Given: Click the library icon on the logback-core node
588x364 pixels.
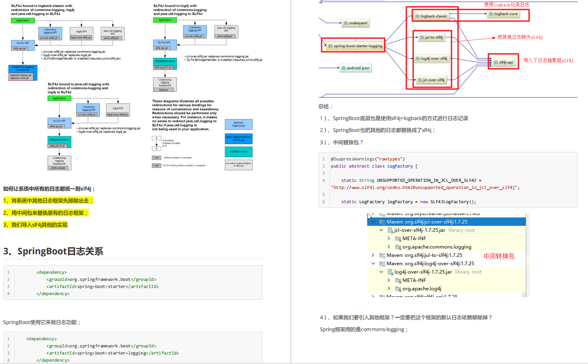Looking at the screenshot, I should tap(491, 14).
